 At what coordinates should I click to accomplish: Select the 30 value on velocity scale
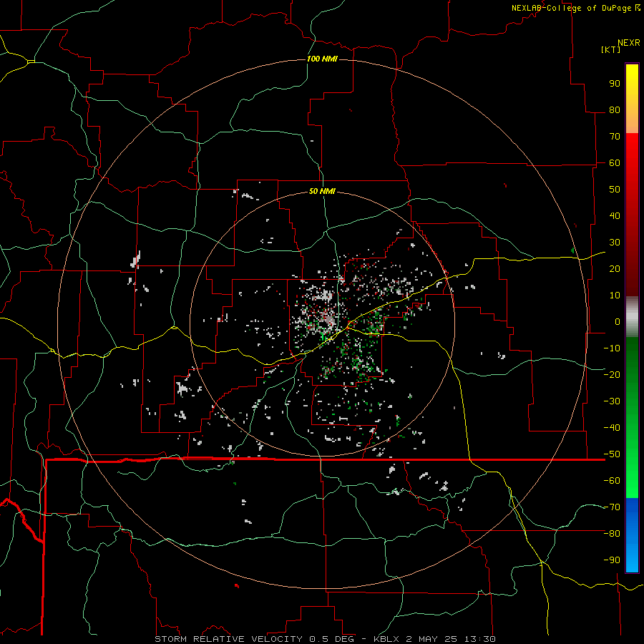tap(615, 243)
